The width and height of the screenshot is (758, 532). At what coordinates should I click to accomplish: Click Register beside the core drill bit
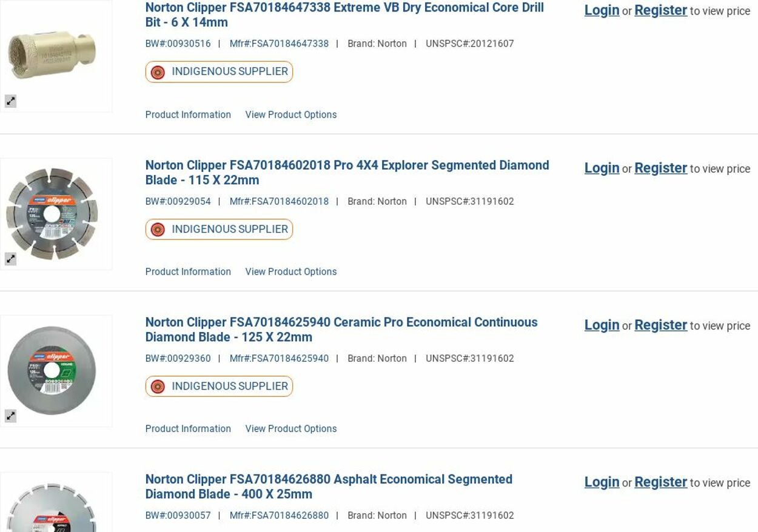(x=660, y=11)
